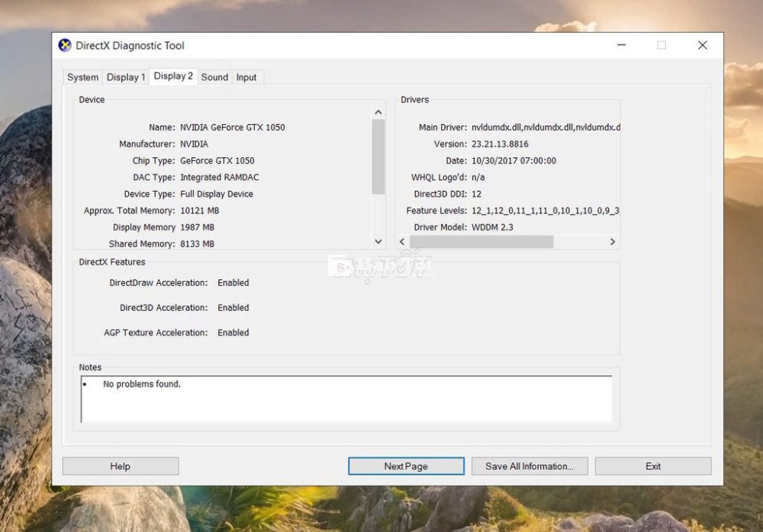Click the Drivers scroll right arrow
Image resolution: width=763 pixels, height=532 pixels.
[613, 241]
